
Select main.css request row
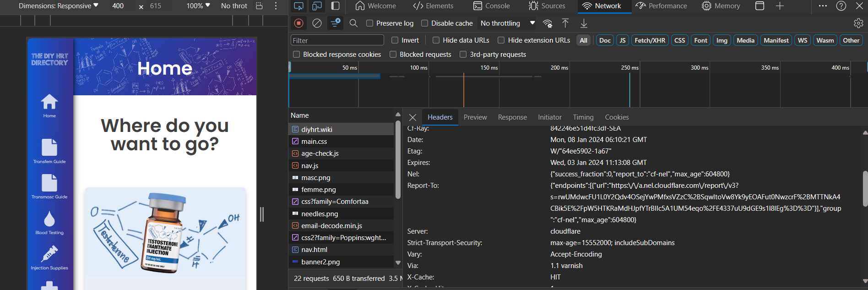[x=341, y=142]
